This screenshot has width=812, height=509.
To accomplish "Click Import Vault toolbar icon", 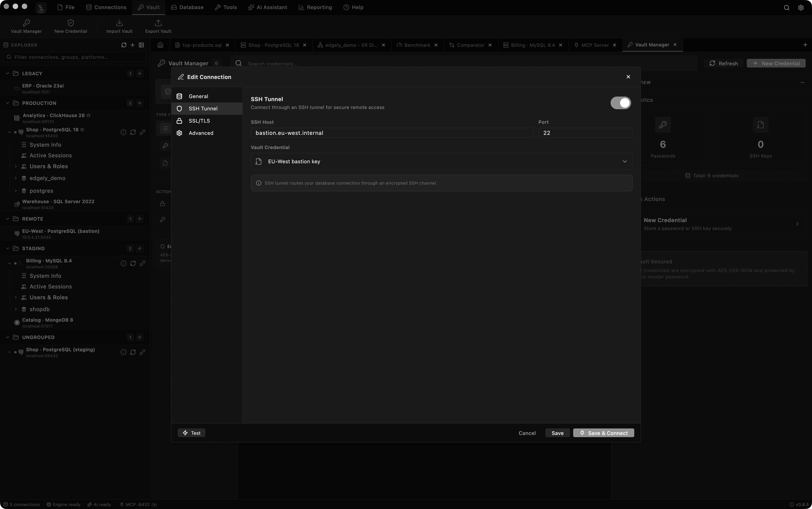I will point(119,23).
